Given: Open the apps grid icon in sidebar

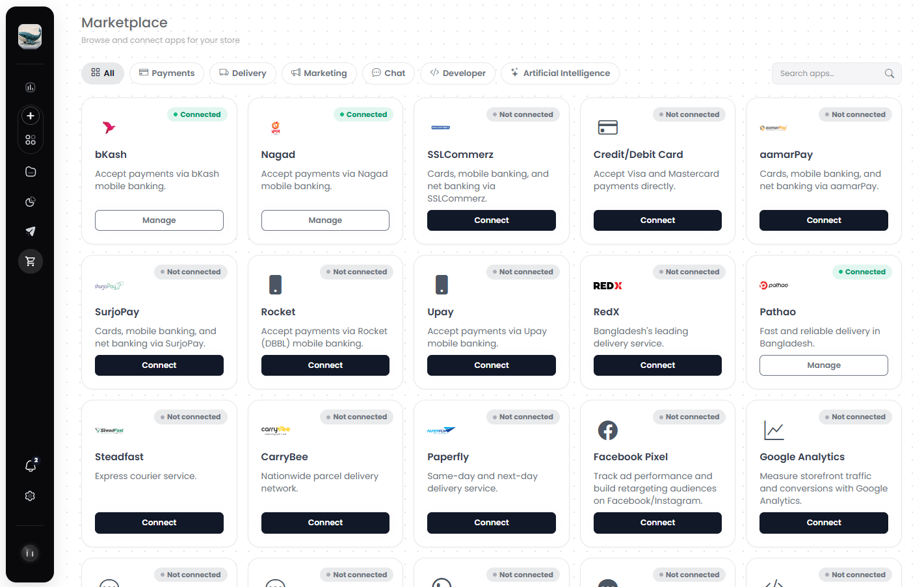Looking at the screenshot, I should coord(30,140).
